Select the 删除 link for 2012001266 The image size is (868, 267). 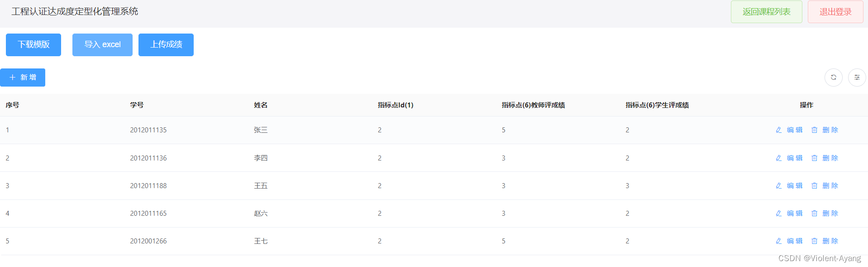click(830, 241)
